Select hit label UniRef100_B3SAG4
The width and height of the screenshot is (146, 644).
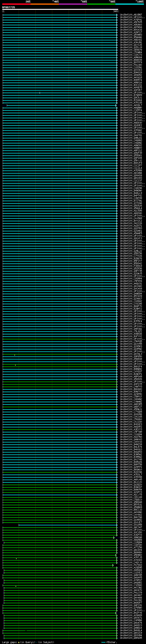coord(131,100)
